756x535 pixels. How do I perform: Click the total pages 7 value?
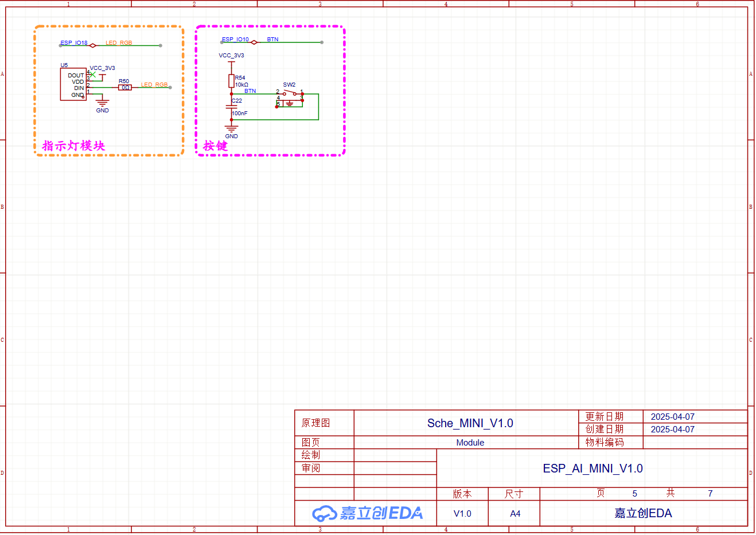710,493
